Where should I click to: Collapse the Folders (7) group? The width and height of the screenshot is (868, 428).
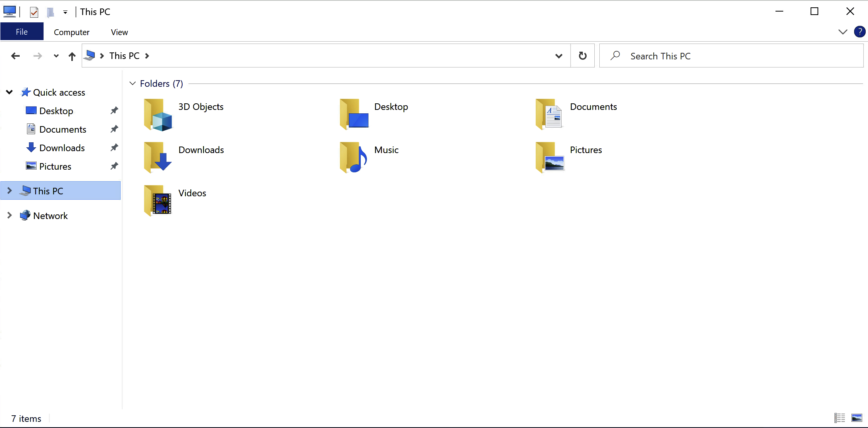[133, 83]
